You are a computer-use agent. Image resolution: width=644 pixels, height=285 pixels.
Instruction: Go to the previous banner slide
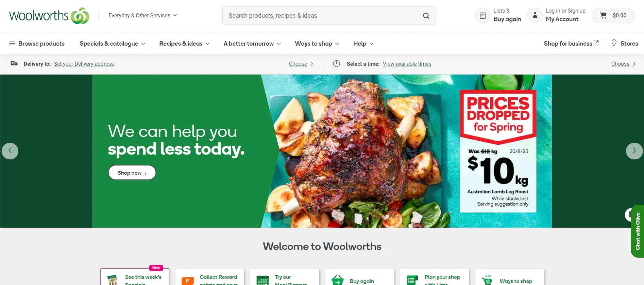click(10, 151)
